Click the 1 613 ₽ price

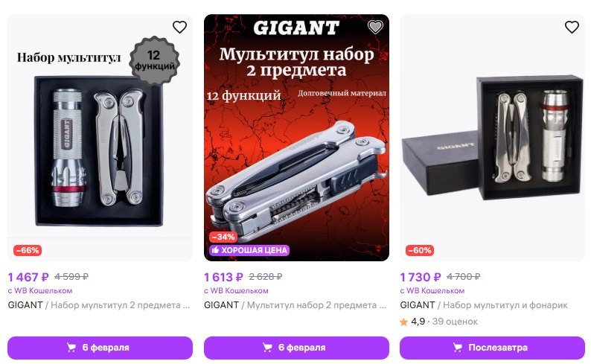(x=223, y=277)
